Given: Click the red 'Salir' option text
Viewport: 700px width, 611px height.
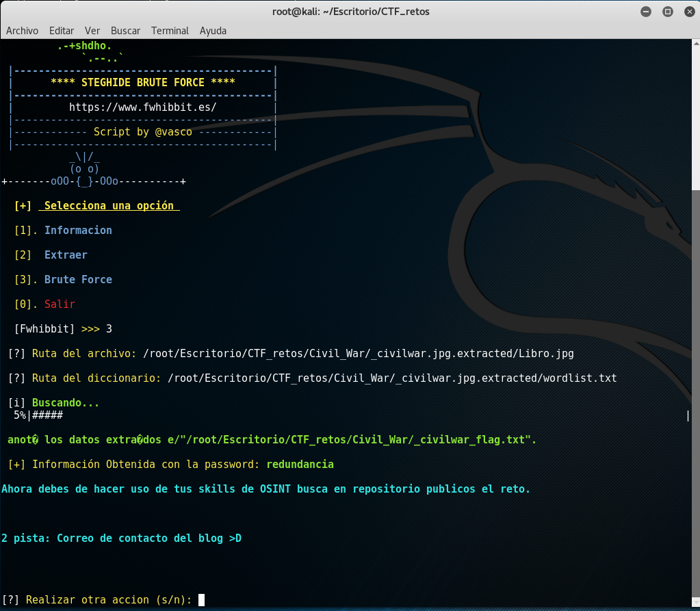Looking at the screenshot, I should click(60, 304).
